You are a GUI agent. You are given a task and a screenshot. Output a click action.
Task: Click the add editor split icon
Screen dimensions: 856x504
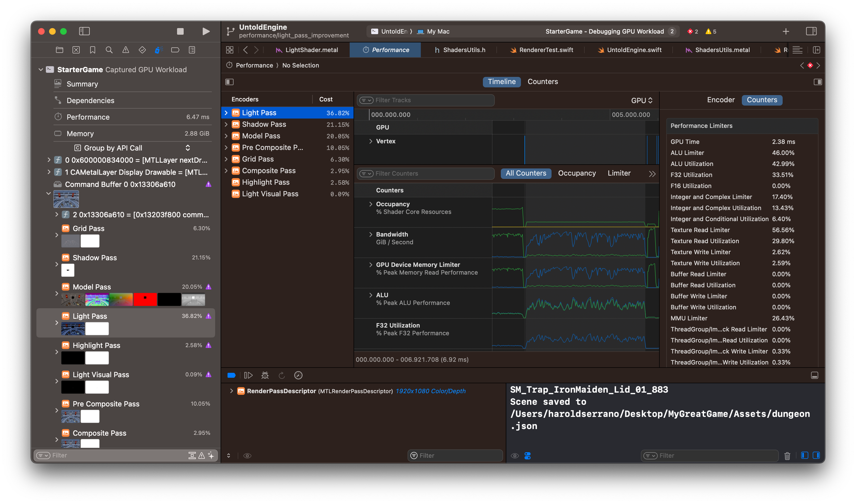point(817,50)
